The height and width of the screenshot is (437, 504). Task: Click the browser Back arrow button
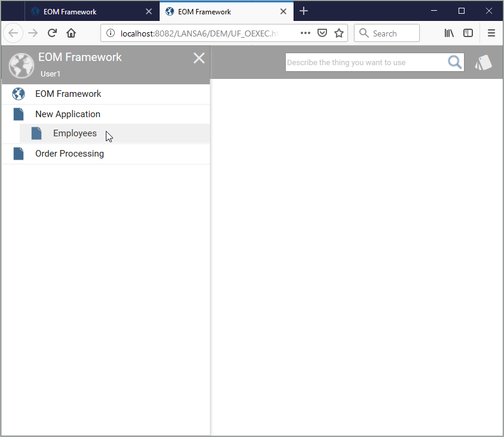pos(13,33)
